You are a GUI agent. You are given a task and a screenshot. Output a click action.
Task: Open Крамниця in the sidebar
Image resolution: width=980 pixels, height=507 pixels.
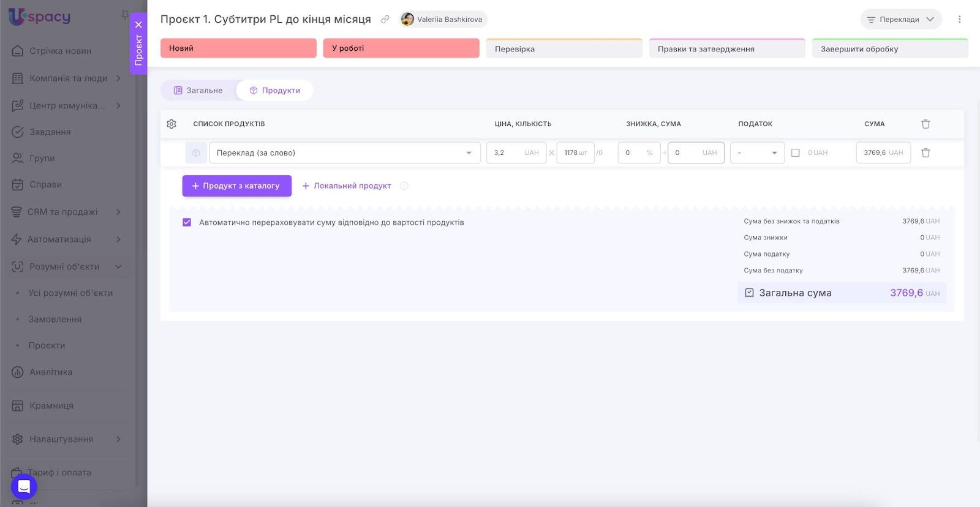click(x=51, y=405)
